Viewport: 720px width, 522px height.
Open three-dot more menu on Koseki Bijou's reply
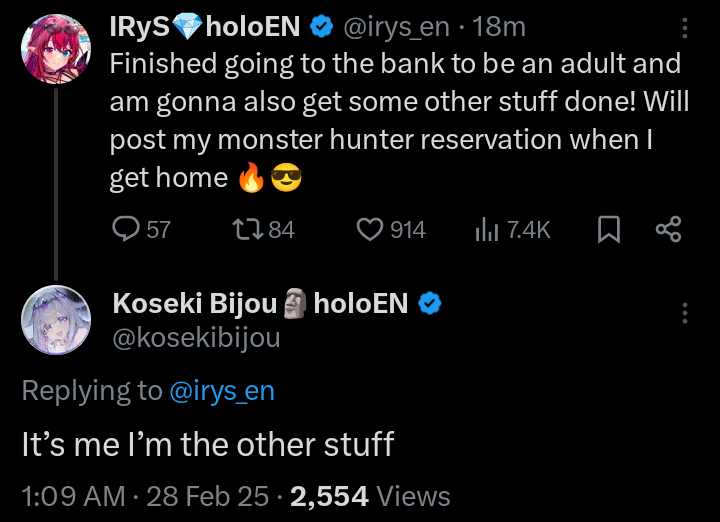(x=685, y=312)
